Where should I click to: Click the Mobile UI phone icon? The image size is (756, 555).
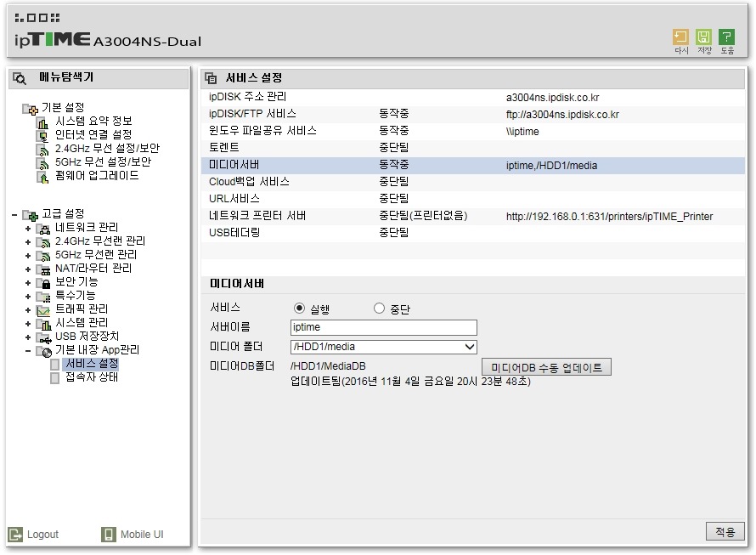point(109,535)
